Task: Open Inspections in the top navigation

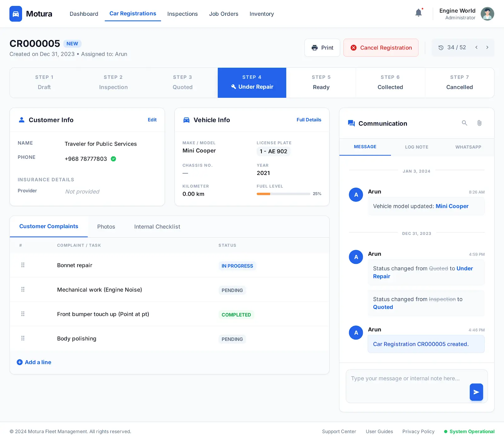Action: pos(182,14)
